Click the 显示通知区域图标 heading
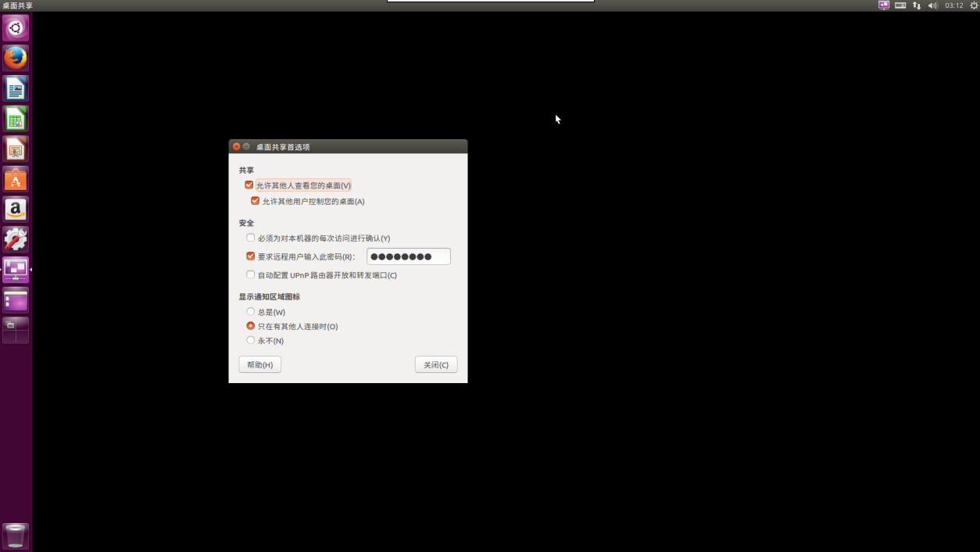This screenshot has height=552, width=980. (270, 296)
